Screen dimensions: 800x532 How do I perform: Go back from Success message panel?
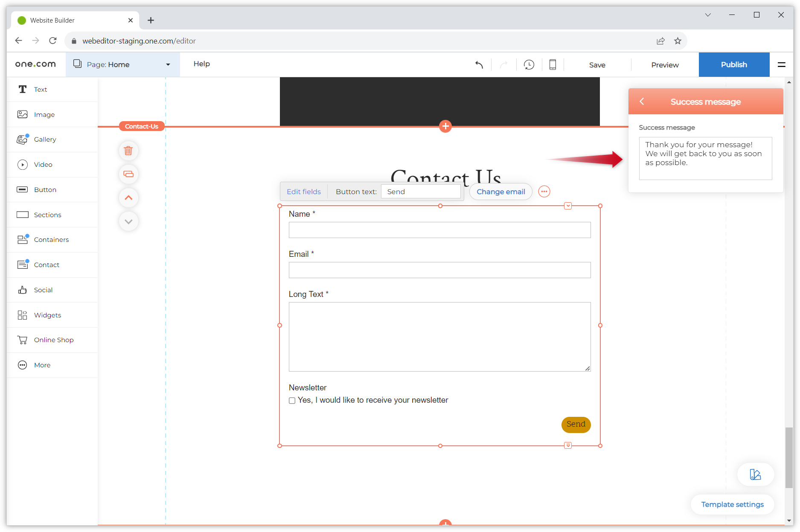pyautogui.click(x=642, y=102)
